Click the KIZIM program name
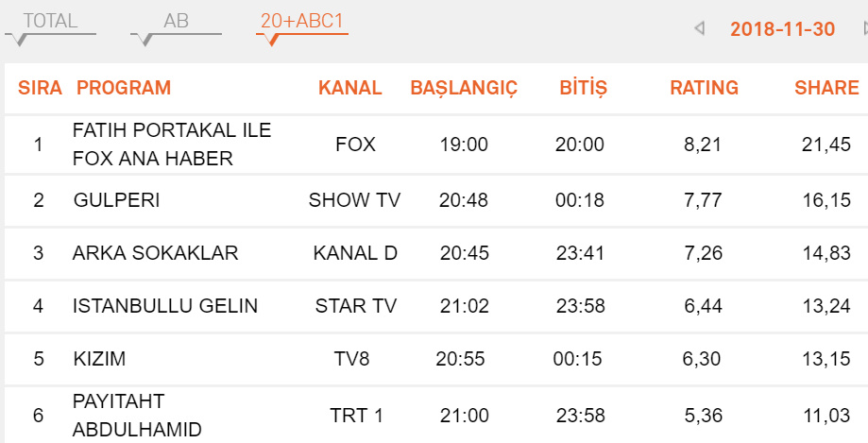 (x=99, y=359)
